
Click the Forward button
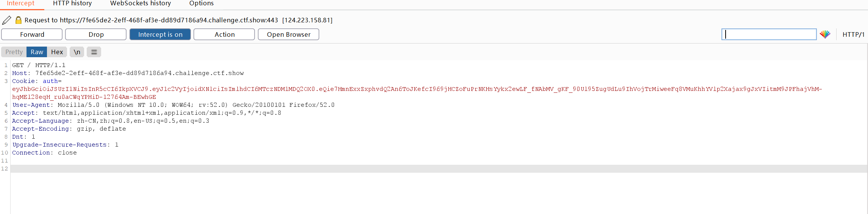tap(32, 34)
